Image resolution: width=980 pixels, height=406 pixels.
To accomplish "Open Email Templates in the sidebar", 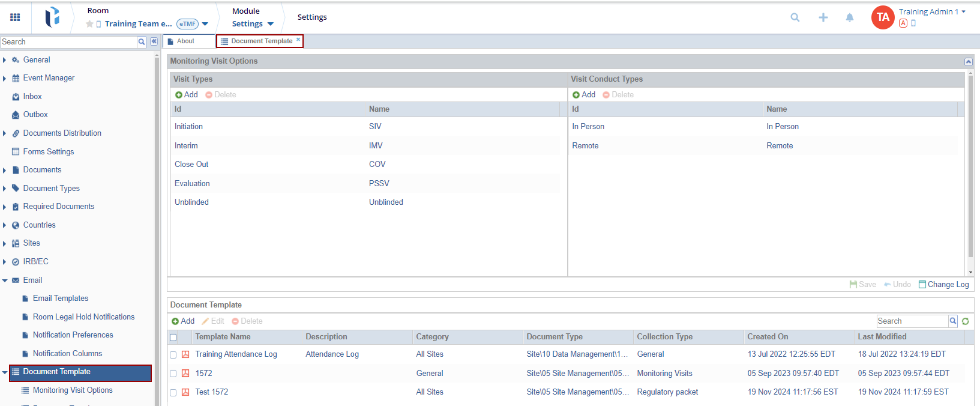I will [60, 298].
